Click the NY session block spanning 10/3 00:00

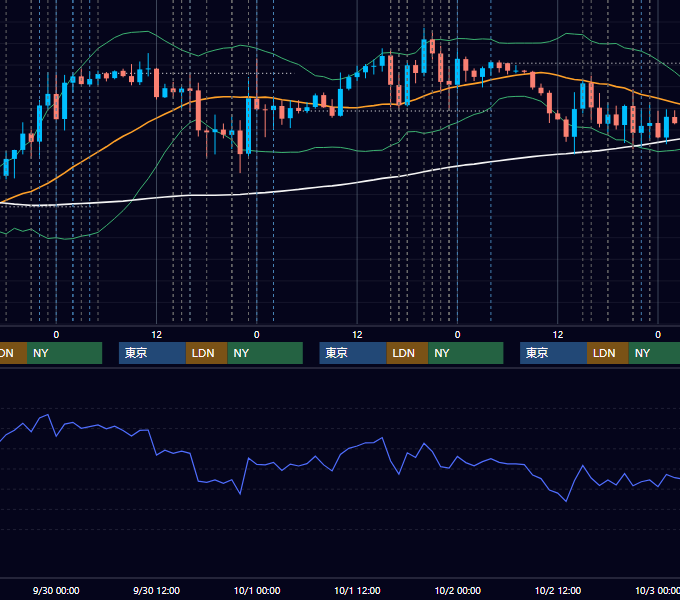(x=654, y=353)
